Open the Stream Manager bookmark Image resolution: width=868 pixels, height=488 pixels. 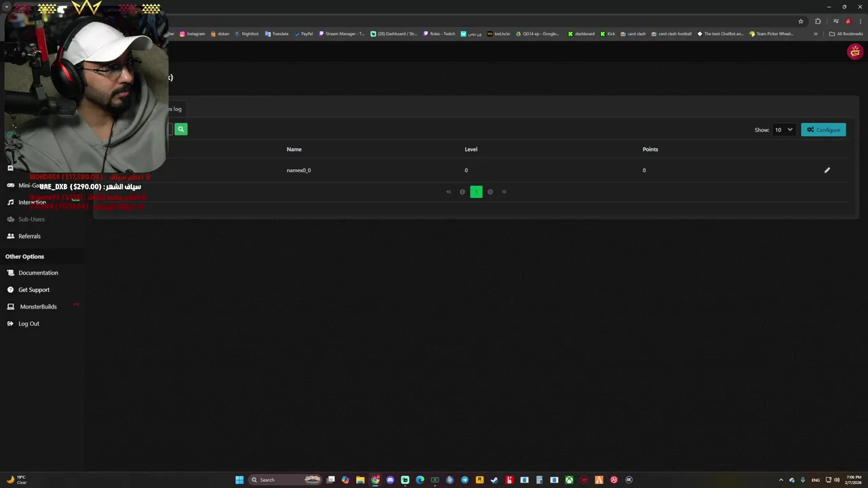click(x=342, y=34)
